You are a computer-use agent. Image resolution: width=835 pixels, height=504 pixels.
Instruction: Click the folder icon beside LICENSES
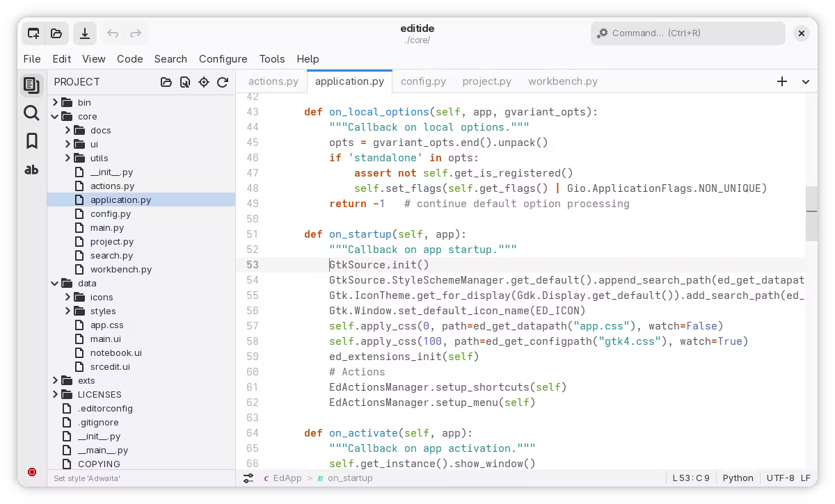tap(67, 394)
